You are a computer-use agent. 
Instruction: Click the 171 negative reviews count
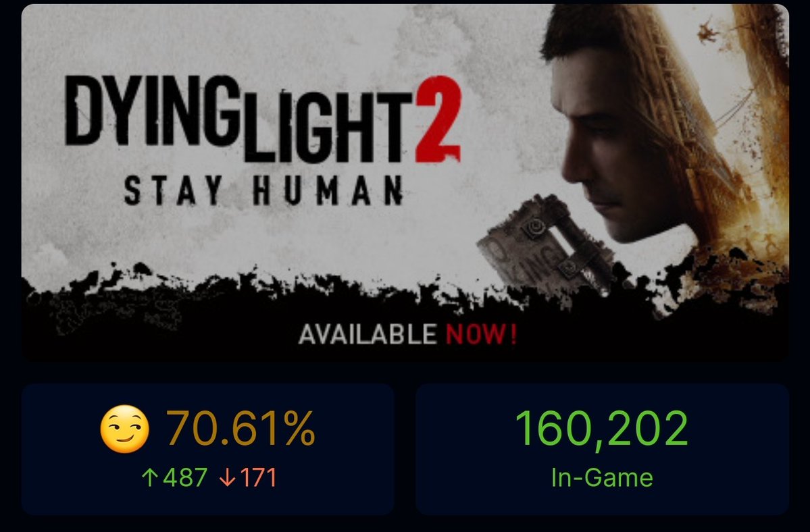tap(258, 478)
